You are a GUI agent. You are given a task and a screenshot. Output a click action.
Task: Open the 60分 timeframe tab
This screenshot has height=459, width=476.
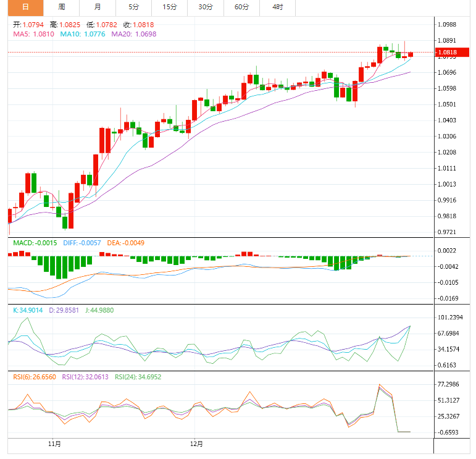coord(241,7)
